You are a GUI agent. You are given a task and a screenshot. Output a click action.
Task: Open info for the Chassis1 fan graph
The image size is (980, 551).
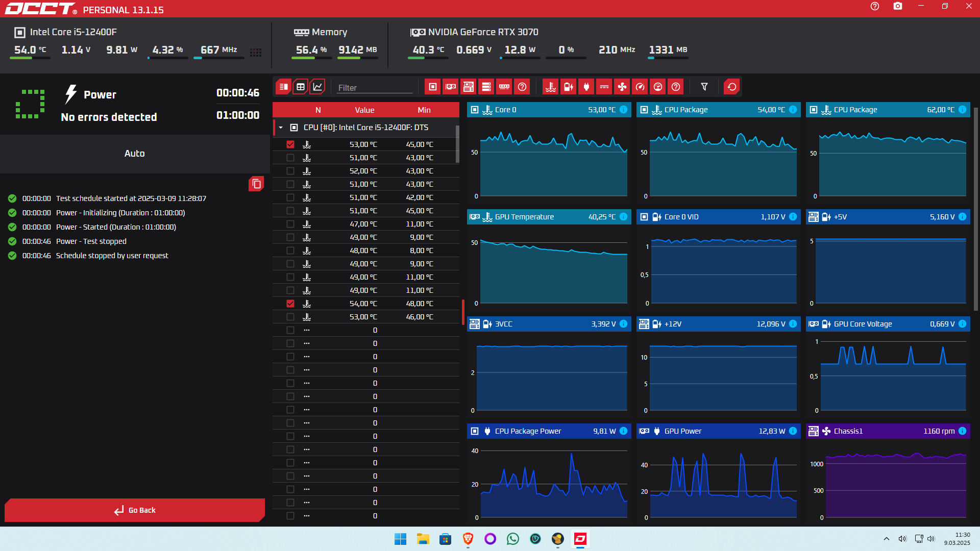[963, 431]
